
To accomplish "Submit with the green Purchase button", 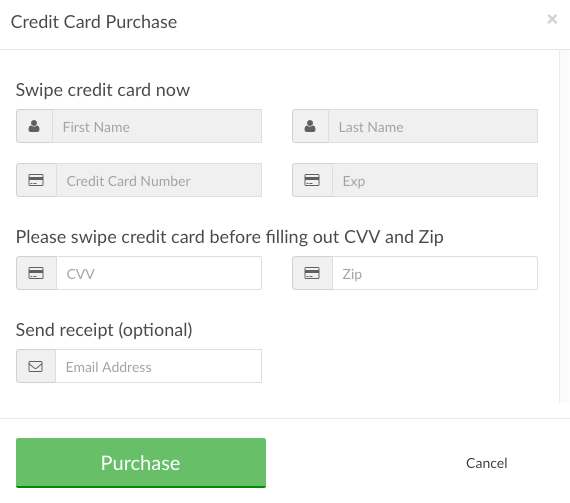I will click(x=141, y=463).
